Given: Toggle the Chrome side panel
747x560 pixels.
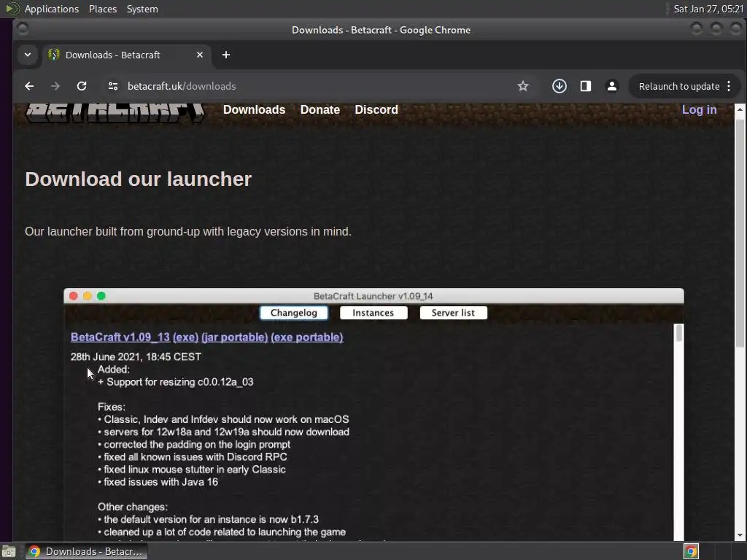Looking at the screenshot, I should click(x=586, y=86).
